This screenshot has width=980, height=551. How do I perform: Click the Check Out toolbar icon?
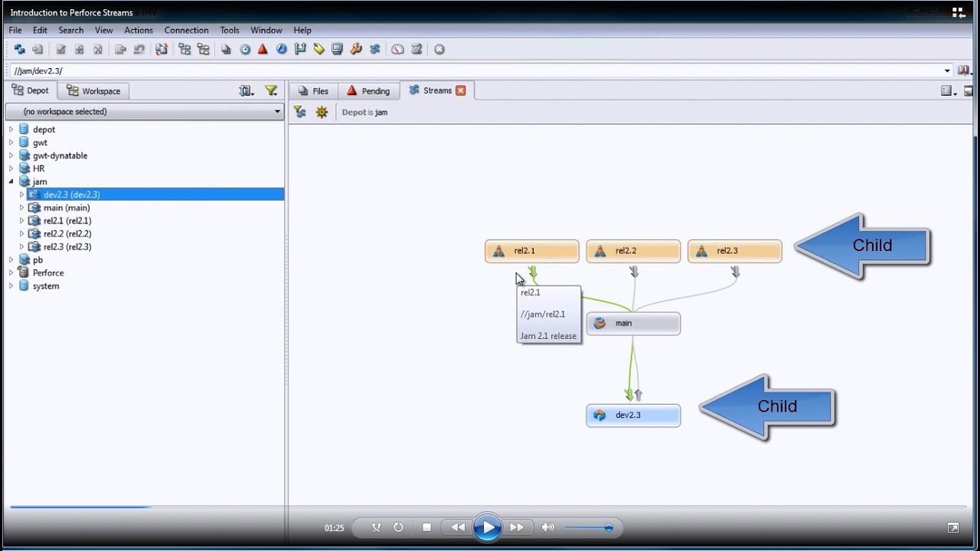[x=60, y=49]
